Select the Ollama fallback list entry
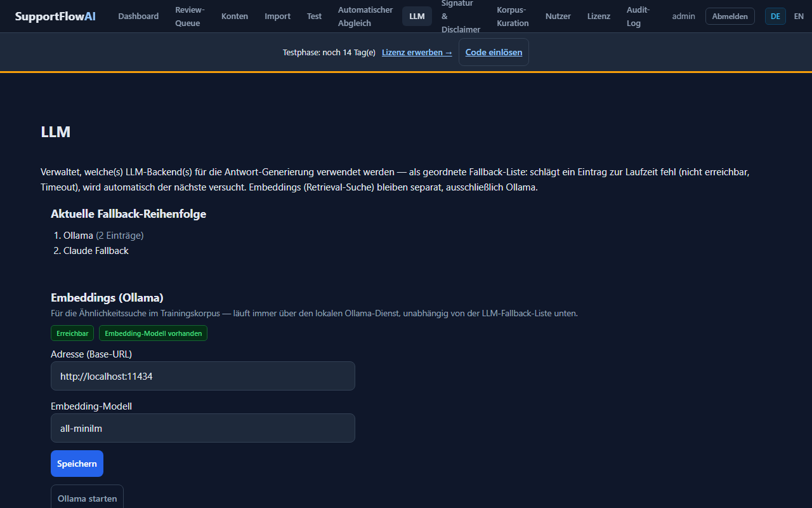The width and height of the screenshot is (812, 508). (103, 236)
